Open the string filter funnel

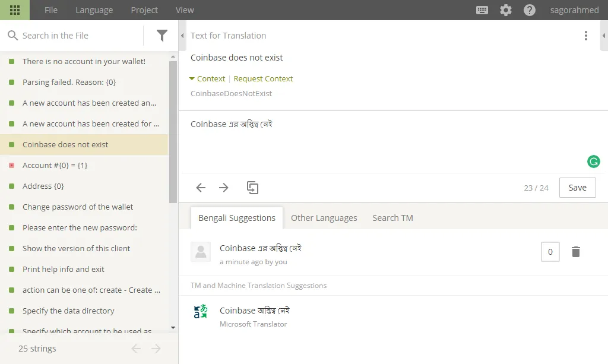click(x=161, y=36)
